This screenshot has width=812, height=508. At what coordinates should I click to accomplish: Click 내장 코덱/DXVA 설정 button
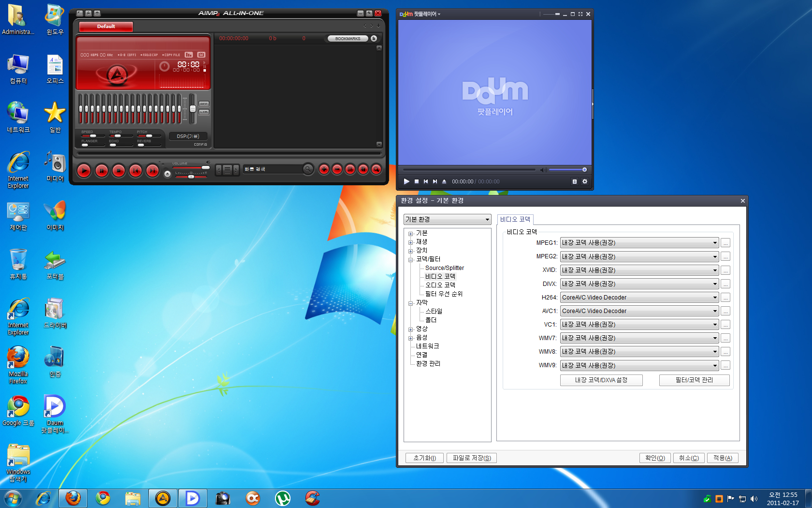click(x=601, y=380)
